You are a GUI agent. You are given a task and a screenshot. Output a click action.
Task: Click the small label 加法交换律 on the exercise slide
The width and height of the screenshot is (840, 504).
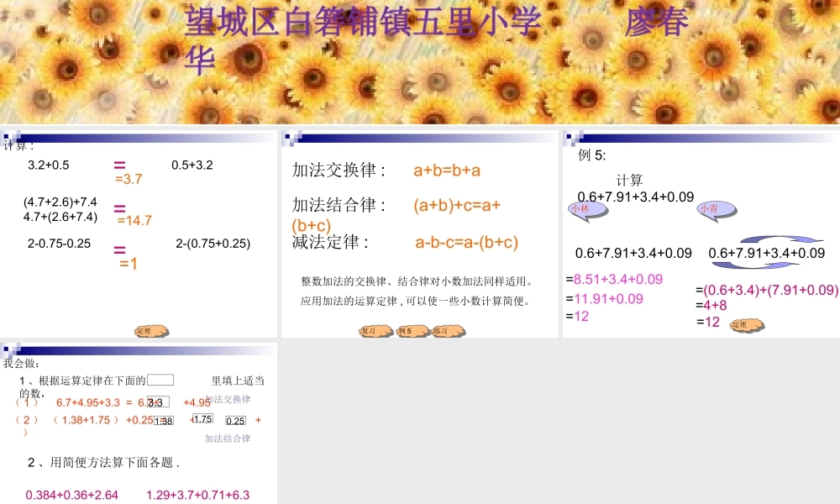pos(228,399)
